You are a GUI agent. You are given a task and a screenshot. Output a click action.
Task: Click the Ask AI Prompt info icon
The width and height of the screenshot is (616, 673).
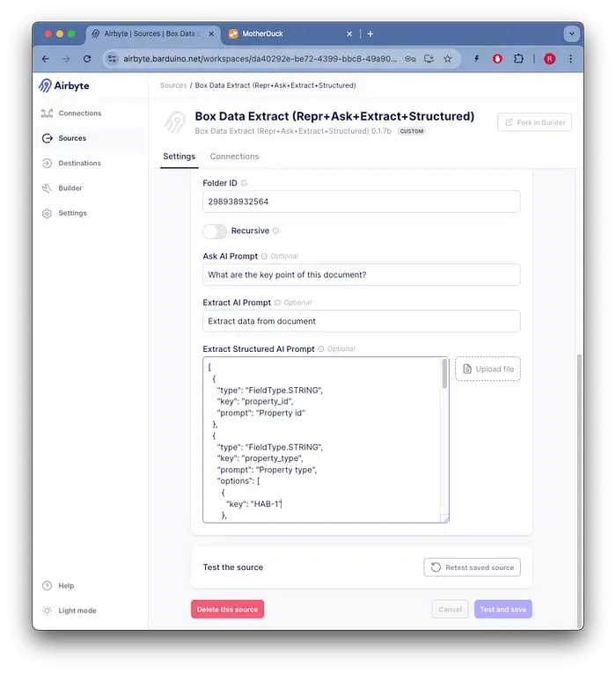pos(264,256)
